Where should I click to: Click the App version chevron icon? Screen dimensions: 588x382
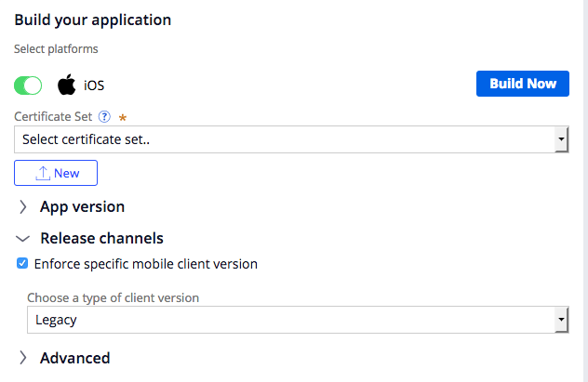pyautogui.click(x=23, y=206)
